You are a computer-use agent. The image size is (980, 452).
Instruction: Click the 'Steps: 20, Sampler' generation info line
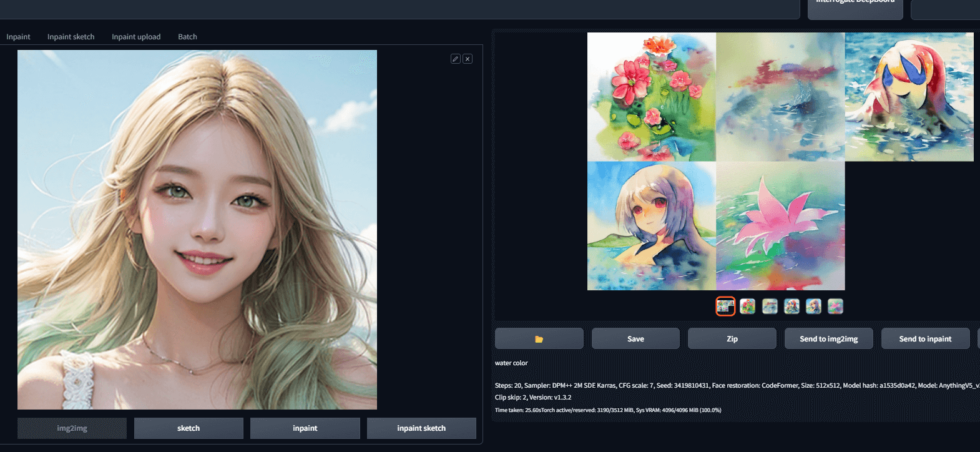point(737,385)
